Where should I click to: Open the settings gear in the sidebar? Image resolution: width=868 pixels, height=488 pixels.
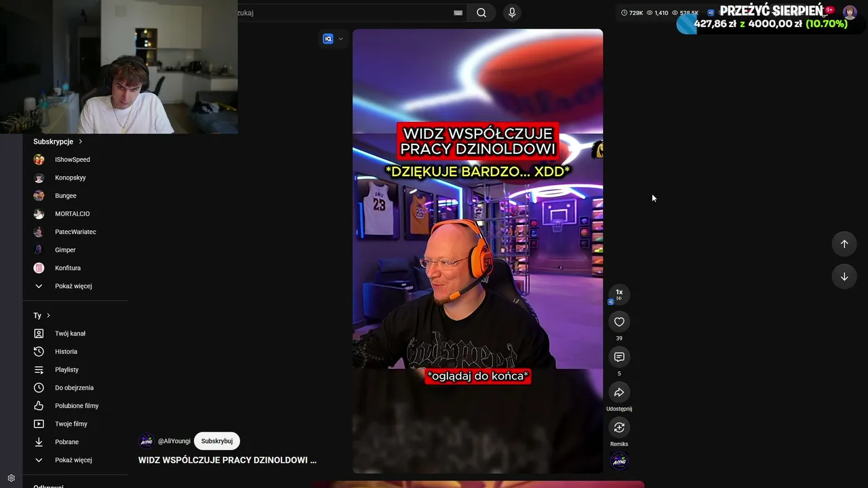(11, 478)
